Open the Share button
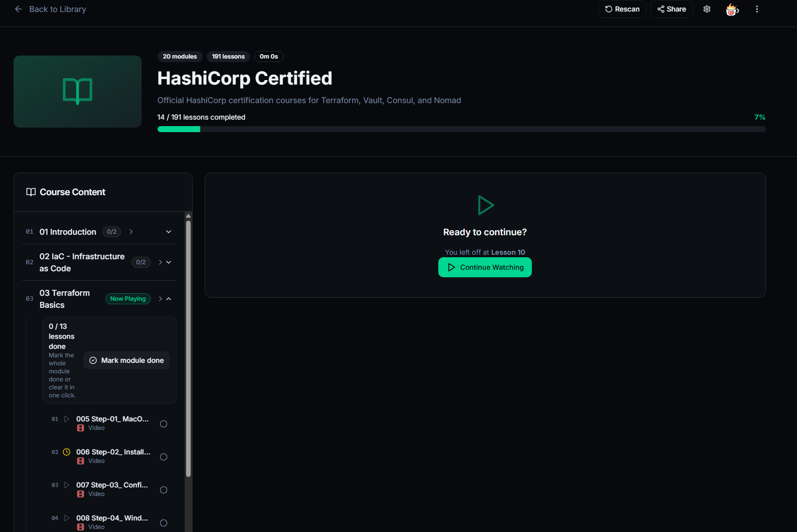This screenshot has width=797, height=532. pyautogui.click(x=671, y=9)
